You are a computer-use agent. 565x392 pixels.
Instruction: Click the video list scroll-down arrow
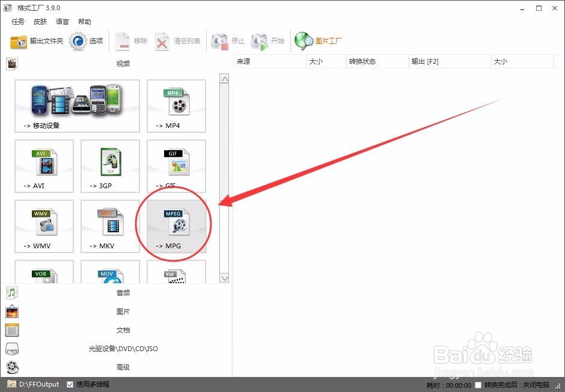click(224, 278)
